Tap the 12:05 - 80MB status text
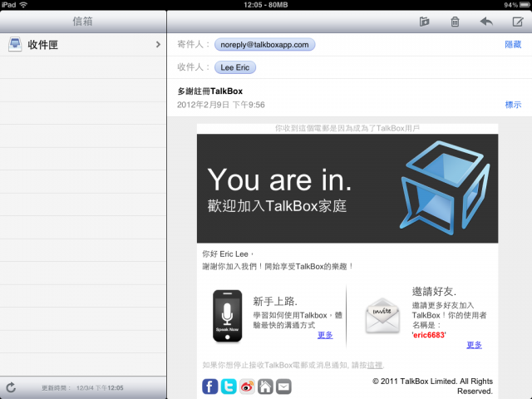Viewport: 532px width, 399px height. point(266,5)
